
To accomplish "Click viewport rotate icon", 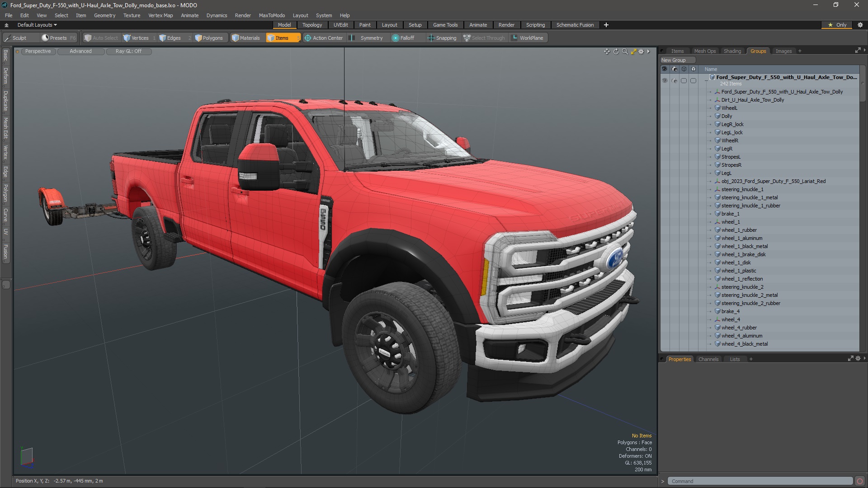I will coord(616,52).
